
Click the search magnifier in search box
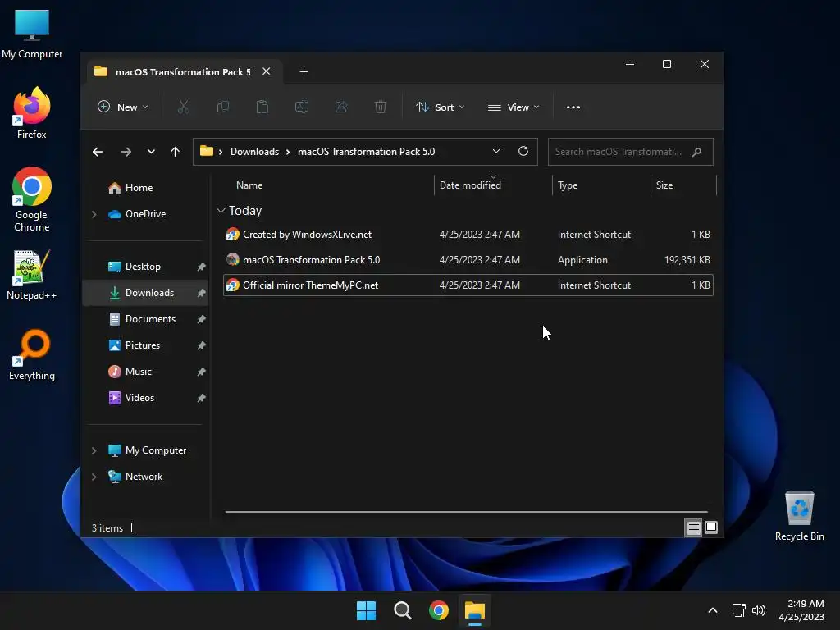(x=696, y=152)
